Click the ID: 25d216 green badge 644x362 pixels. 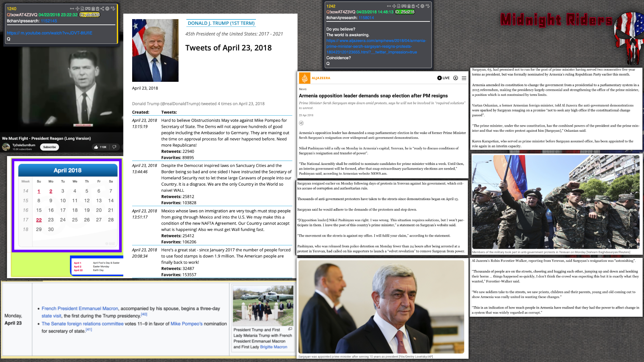pos(405,12)
